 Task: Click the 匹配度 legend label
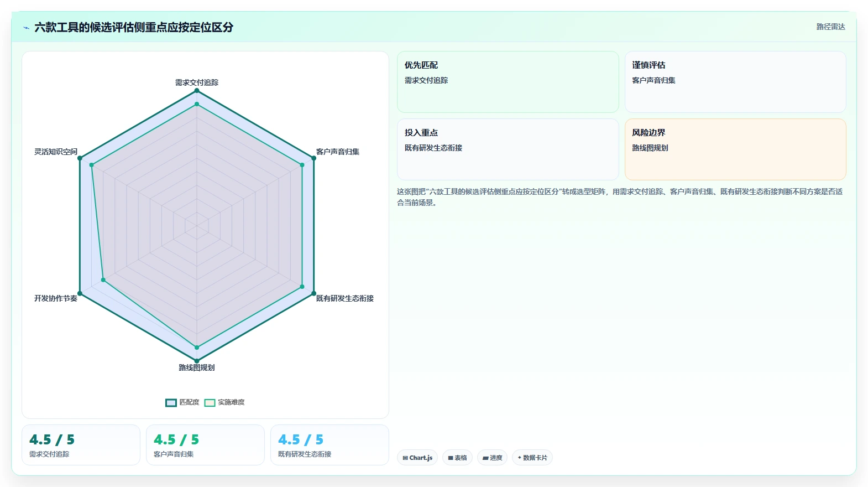tap(189, 402)
